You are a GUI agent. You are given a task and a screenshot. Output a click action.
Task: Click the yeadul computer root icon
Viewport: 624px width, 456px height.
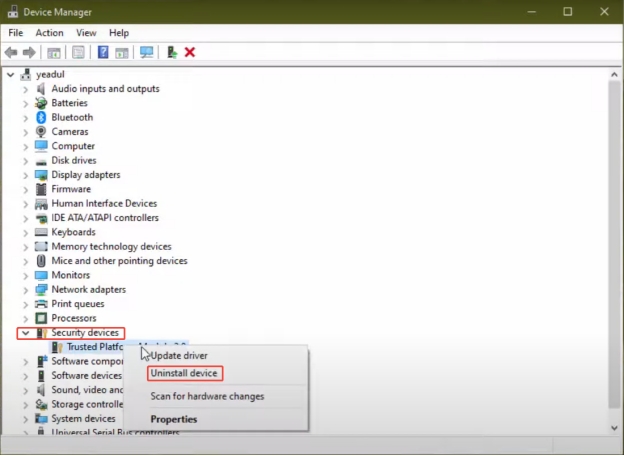[x=26, y=74]
